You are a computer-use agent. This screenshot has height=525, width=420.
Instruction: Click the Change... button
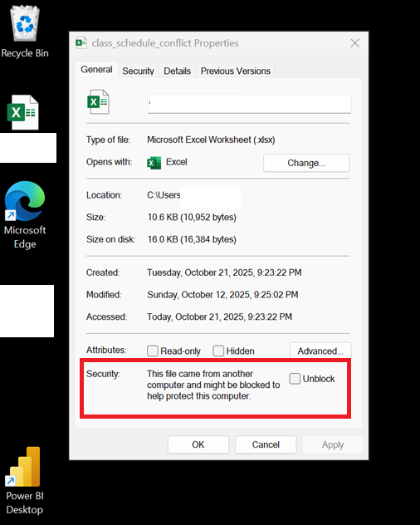pyautogui.click(x=306, y=163)
